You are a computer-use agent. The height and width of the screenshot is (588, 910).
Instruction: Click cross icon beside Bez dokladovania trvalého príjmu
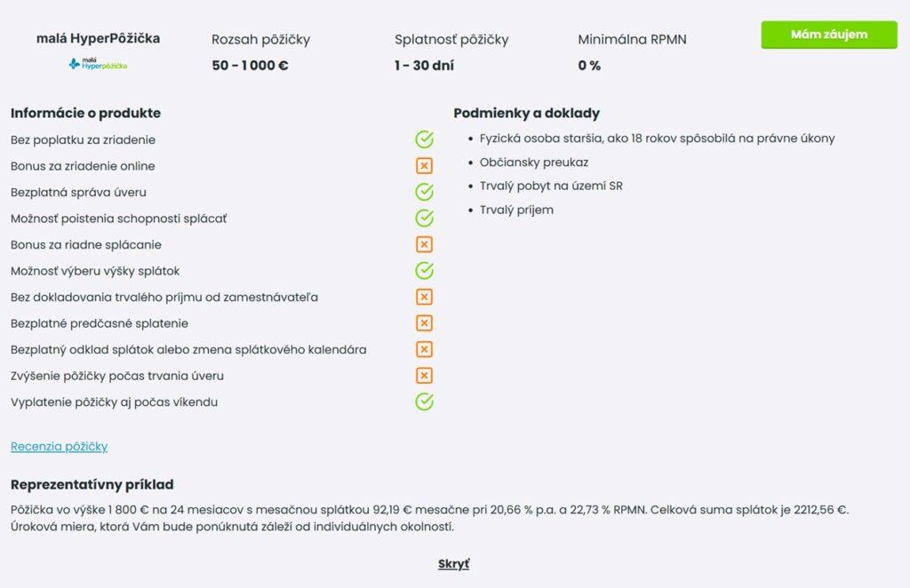point(424,297)
